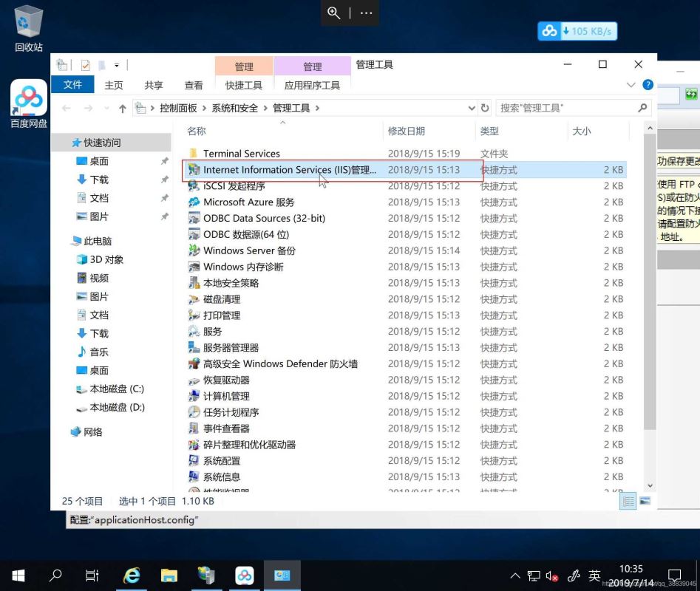Switch to large icons view mode

645,501
